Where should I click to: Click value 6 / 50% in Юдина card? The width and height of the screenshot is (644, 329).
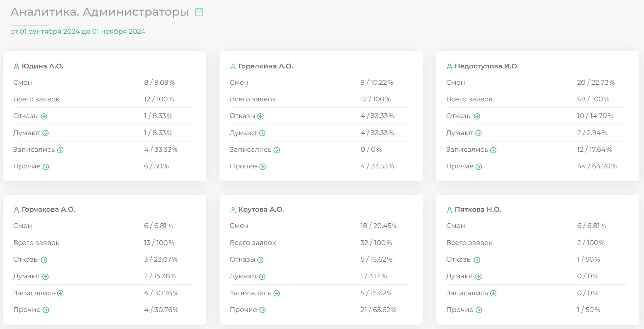point(156,166)
